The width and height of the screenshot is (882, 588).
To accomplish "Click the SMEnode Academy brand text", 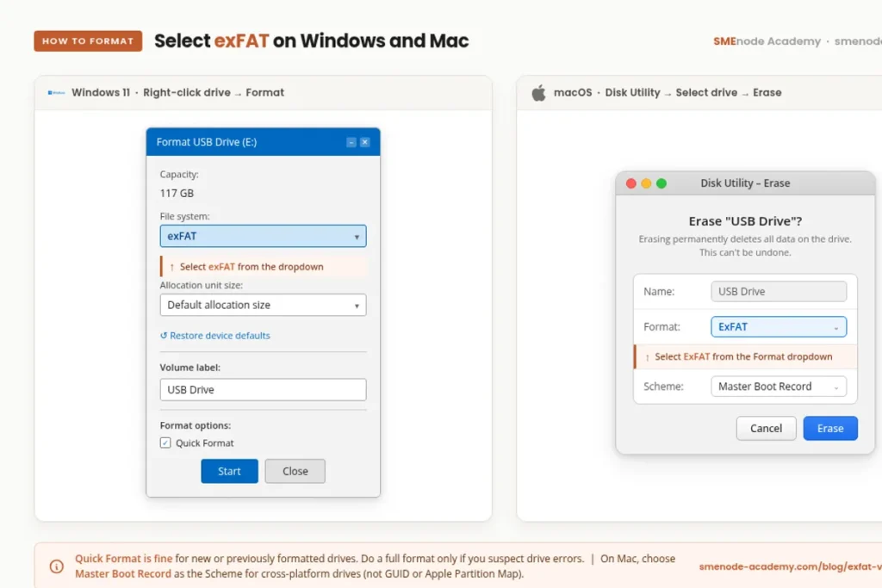I will 767,41.
